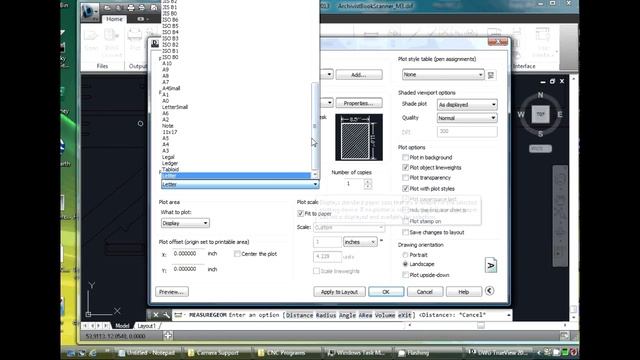Collapse the dialog with the round arrow button
This screenshot has width=640, height=360.
[x=489, y=291]
